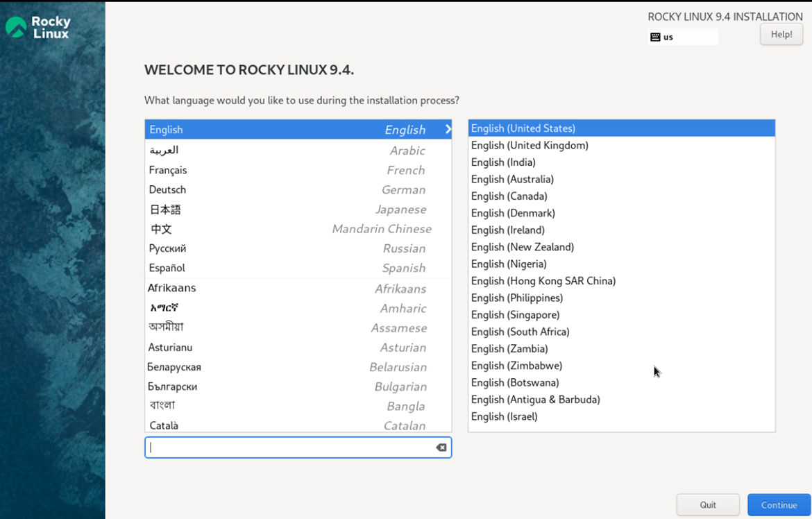The image size is (812, 519).
Task: Choose Français (French) language
Action: coord(298,170)
